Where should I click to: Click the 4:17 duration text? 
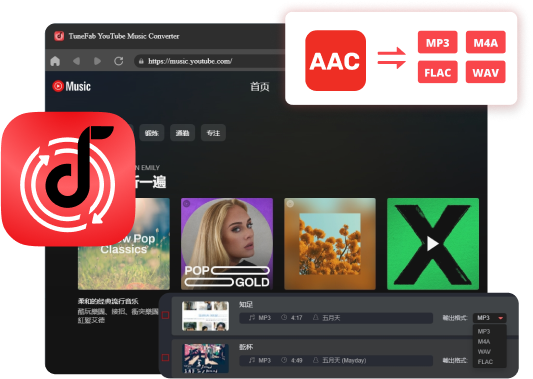296,318
